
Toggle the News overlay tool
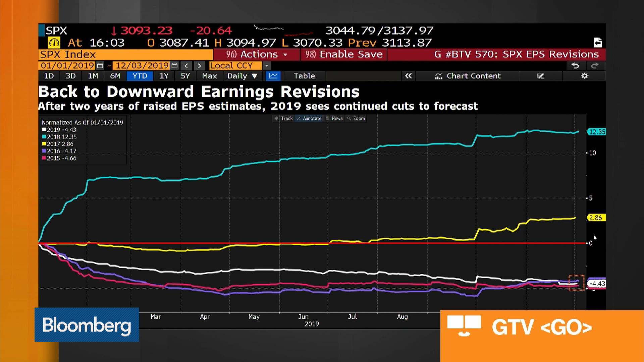pos(334,118)
